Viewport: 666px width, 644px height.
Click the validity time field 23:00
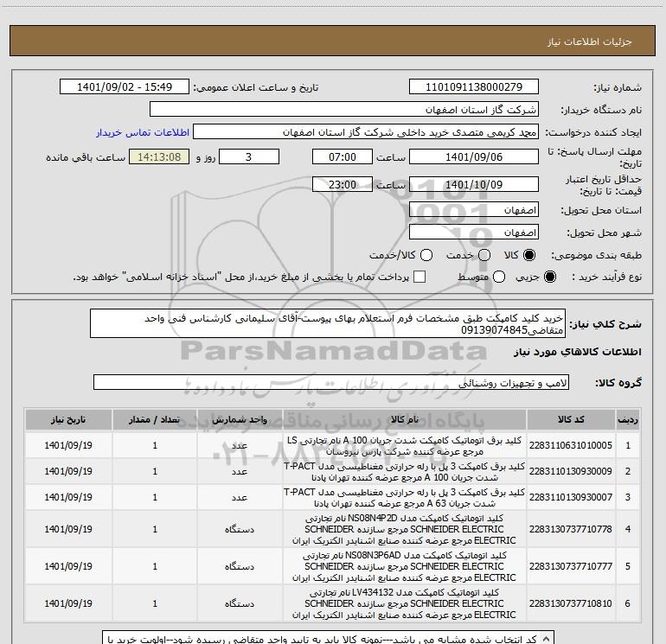(x=343, y=185)
